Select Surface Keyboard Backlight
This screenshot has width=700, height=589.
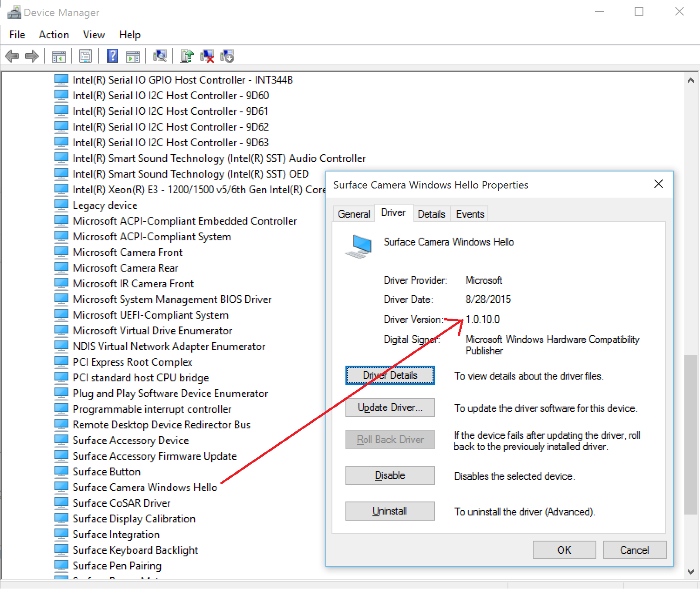pyautogui.click(x=135, y=550)
